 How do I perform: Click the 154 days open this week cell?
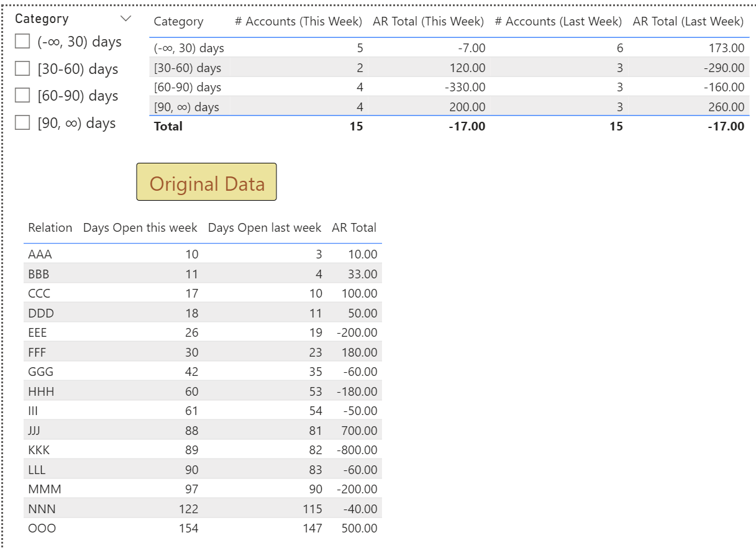pyautogui.click(x=188, y=528)
